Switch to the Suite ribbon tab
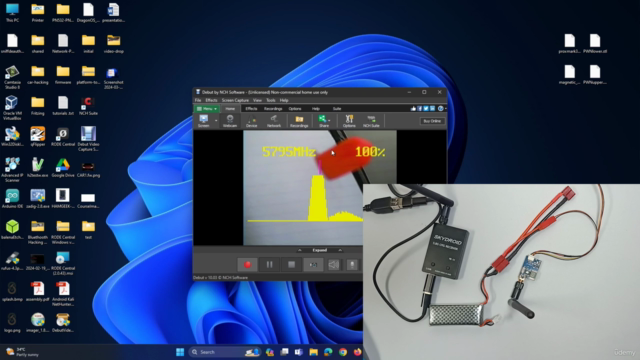This screenshot has width=640, height=360. [337, 109]
